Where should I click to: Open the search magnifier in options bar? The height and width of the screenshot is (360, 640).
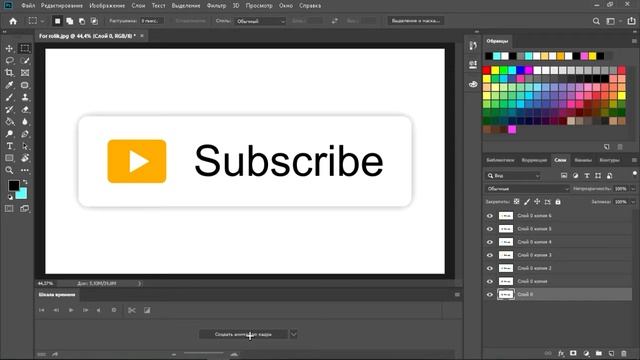(x=596, y=21)
